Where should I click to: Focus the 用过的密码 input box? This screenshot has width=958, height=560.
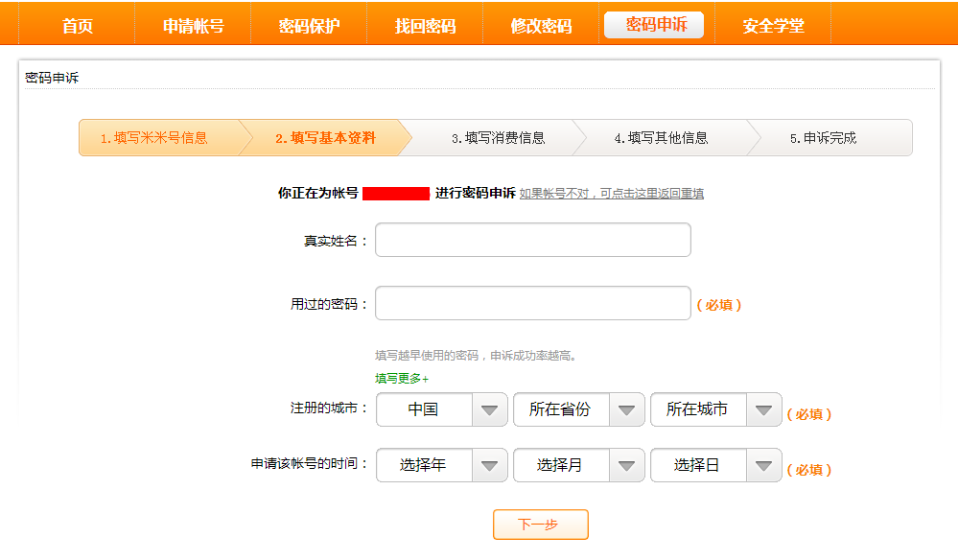coord(532,304)
